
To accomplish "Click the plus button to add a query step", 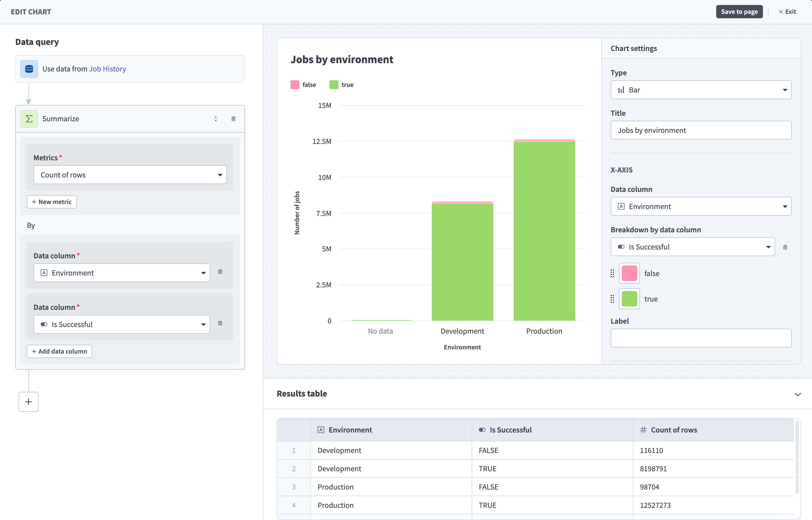I will point(28,402).
